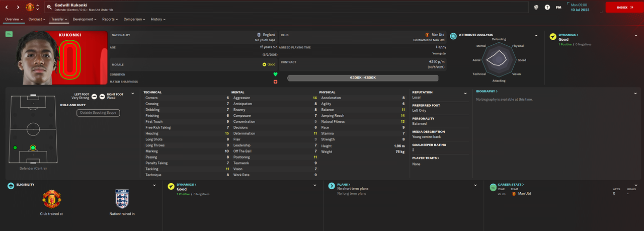Click the green condition heart icon
Screen dimensions: 644x231
pos(275,74)
